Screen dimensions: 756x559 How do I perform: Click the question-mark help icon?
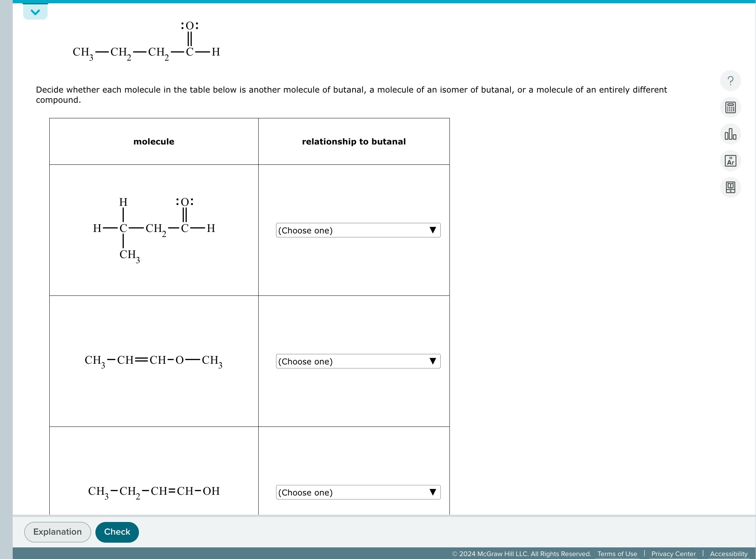pyautogui.click(x=730, y=81)
